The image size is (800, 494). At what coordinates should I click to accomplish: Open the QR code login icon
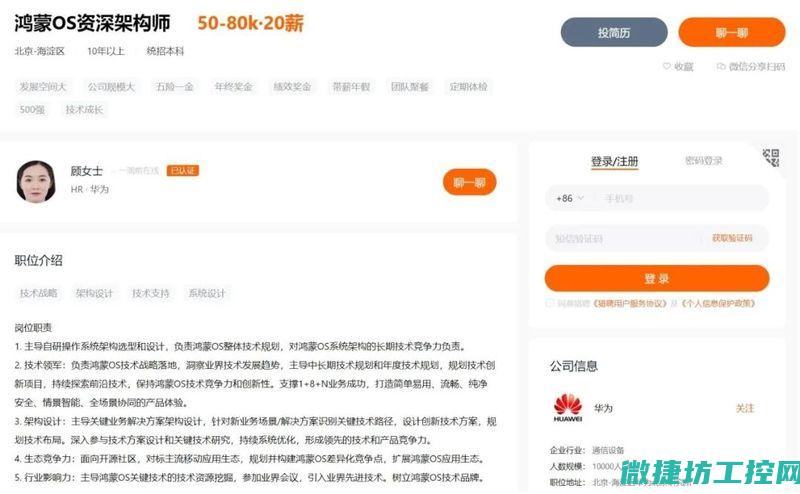pos(771,157)
